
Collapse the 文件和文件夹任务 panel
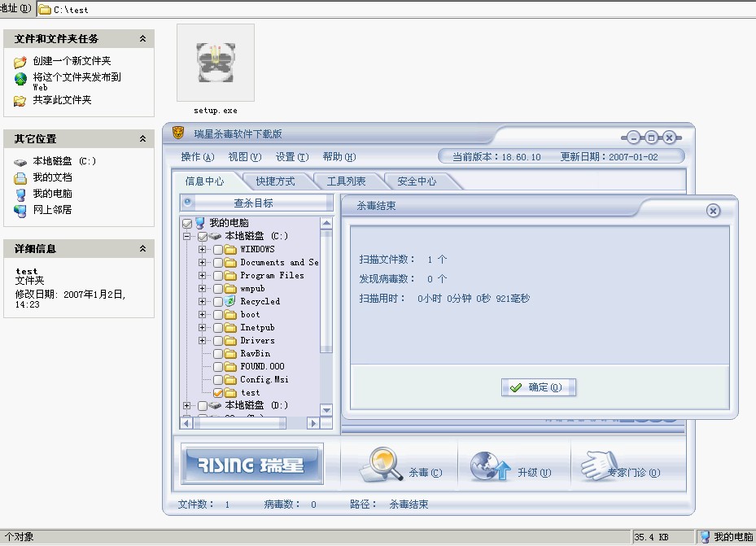142,38
